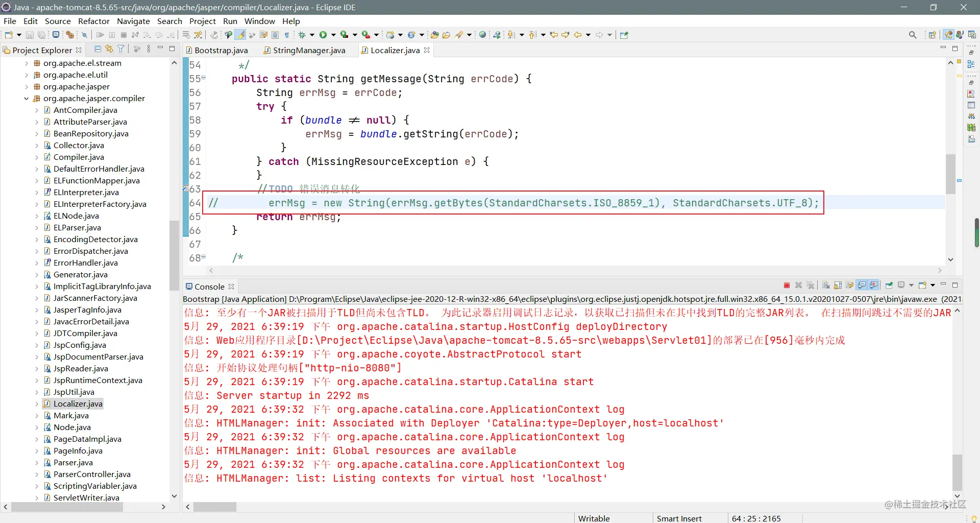Expand the org.apache.el.stream package
This screenshot has width=980, height=523.
(x=26, y=63)
